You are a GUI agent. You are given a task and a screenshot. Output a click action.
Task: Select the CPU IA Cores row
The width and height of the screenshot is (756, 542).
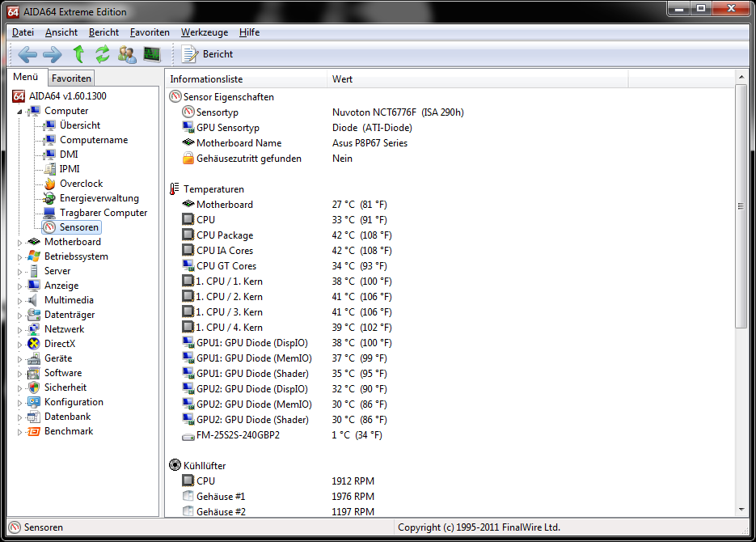tap(450, 251)
